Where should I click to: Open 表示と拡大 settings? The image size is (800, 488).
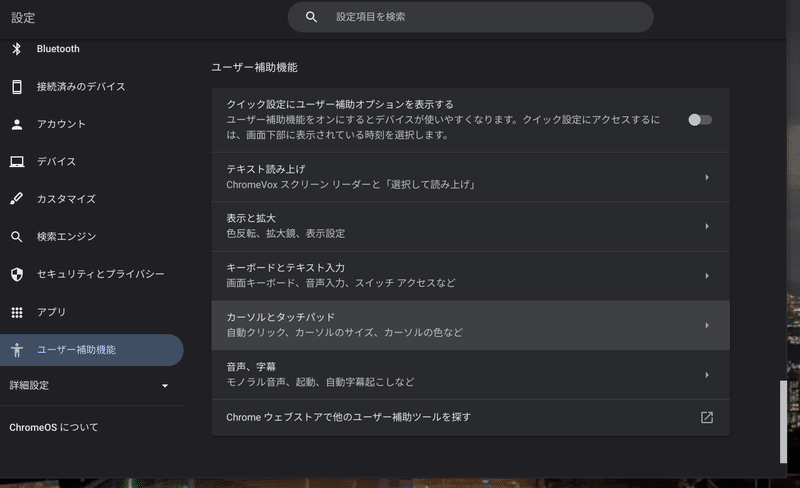point(470,226)
